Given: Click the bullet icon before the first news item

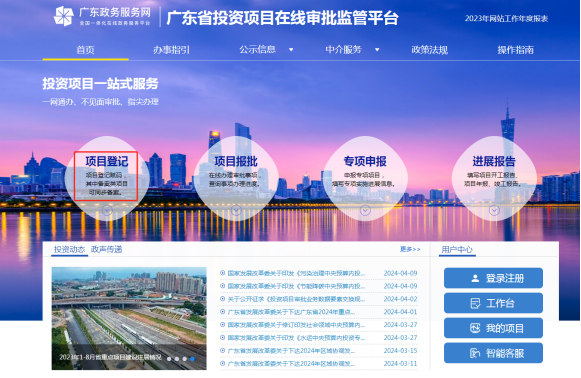Looking at the screenshot, I should coord(222,273).
